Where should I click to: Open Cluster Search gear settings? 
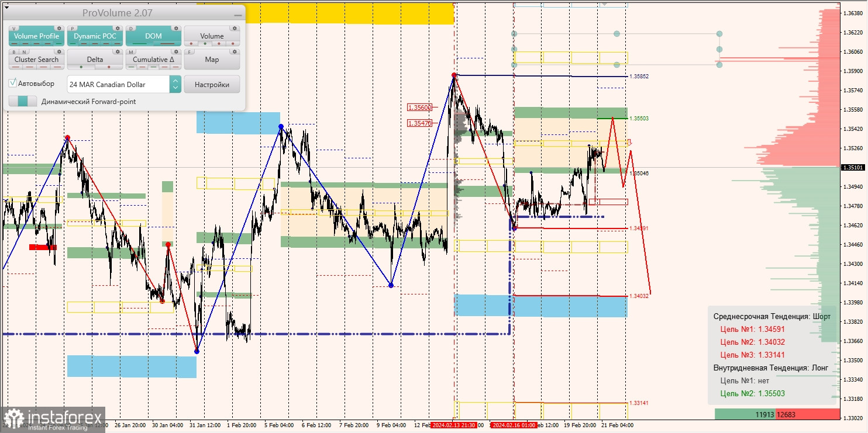pos(59,51)
